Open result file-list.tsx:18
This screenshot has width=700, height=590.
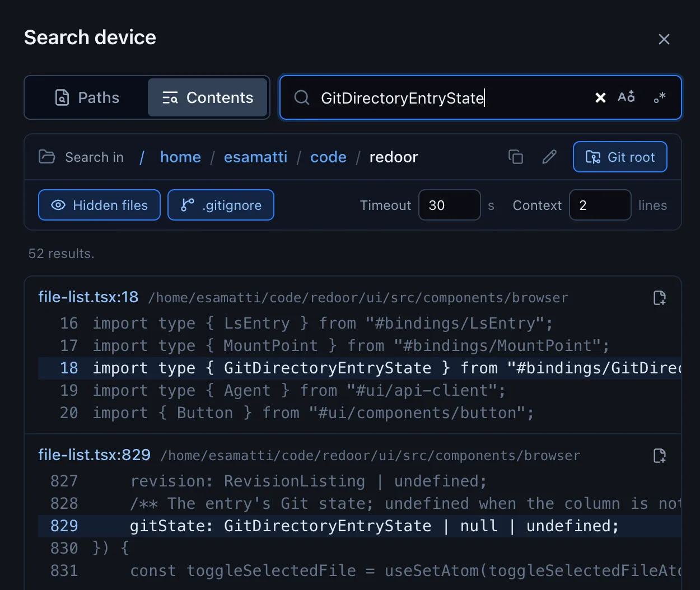click(88, 297)
